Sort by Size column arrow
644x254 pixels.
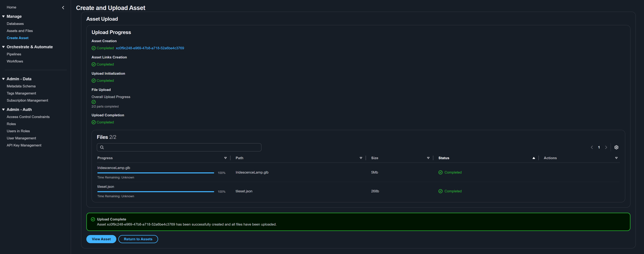[428, 158]
